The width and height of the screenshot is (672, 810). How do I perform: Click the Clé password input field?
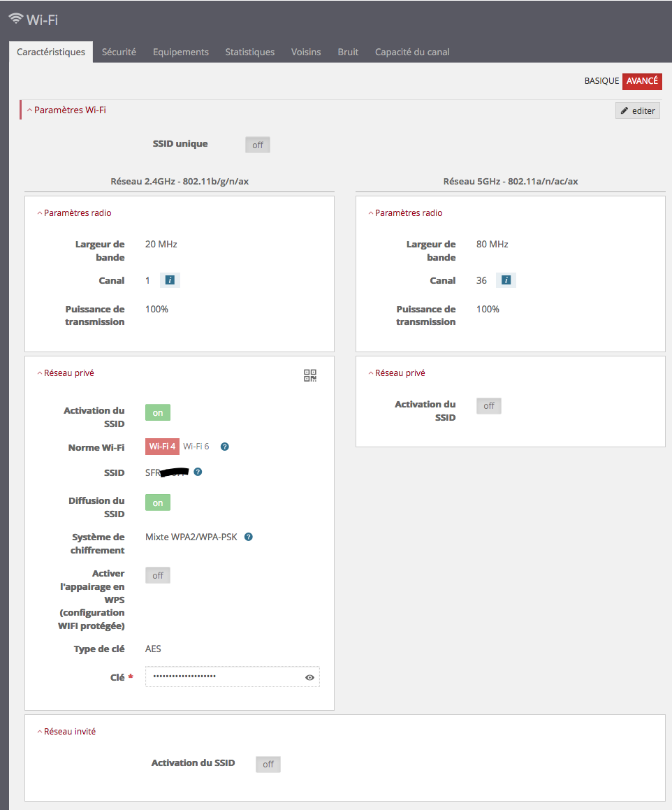tap(225, 677)
